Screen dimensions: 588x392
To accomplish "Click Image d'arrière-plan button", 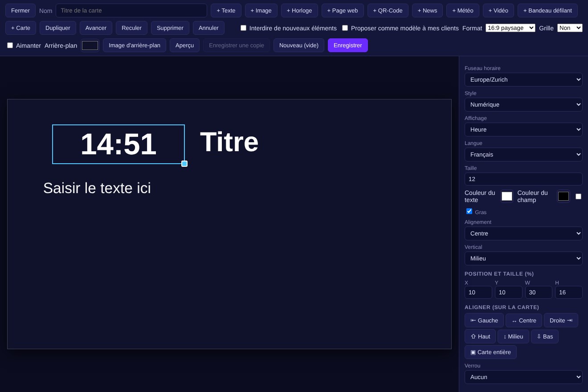I will click(135, 45).
